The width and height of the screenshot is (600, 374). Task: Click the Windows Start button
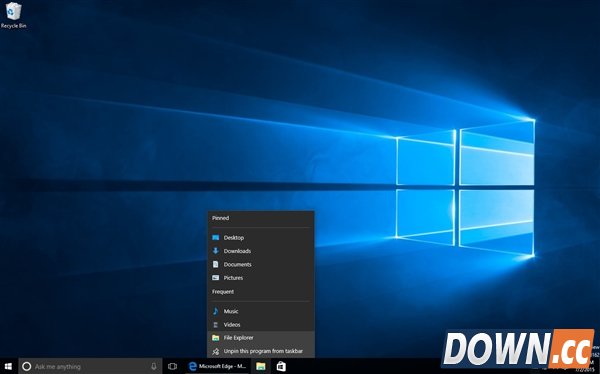tap(8, 366)
